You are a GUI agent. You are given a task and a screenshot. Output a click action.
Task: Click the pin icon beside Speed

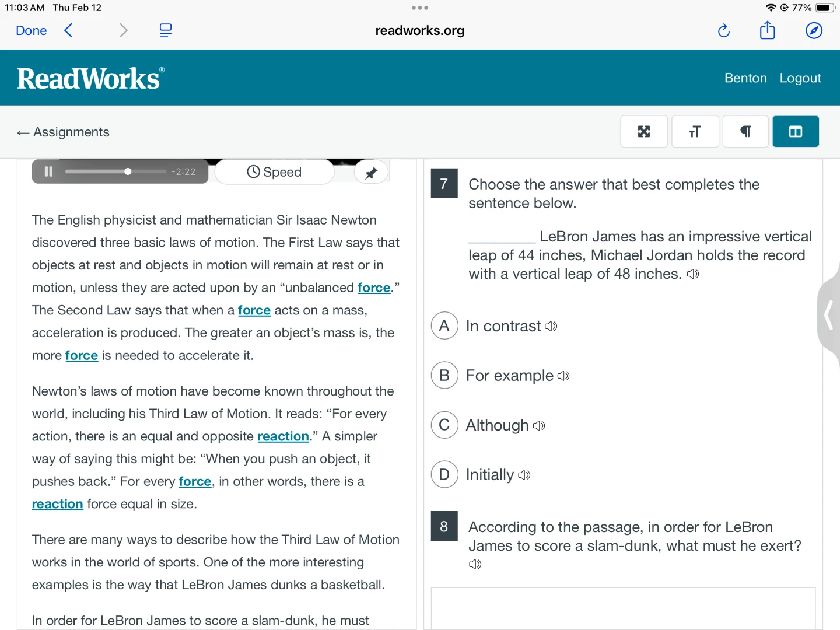click(x=371, y=173)
